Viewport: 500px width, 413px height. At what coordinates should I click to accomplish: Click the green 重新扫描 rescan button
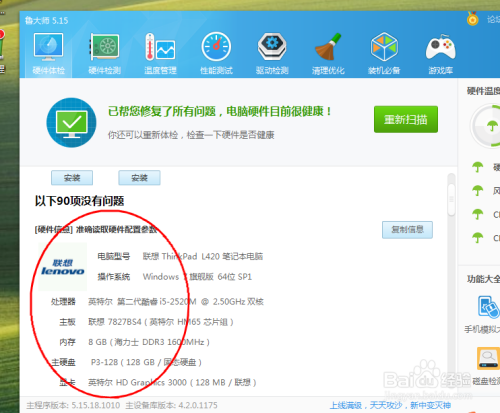[x=406, y=119]
